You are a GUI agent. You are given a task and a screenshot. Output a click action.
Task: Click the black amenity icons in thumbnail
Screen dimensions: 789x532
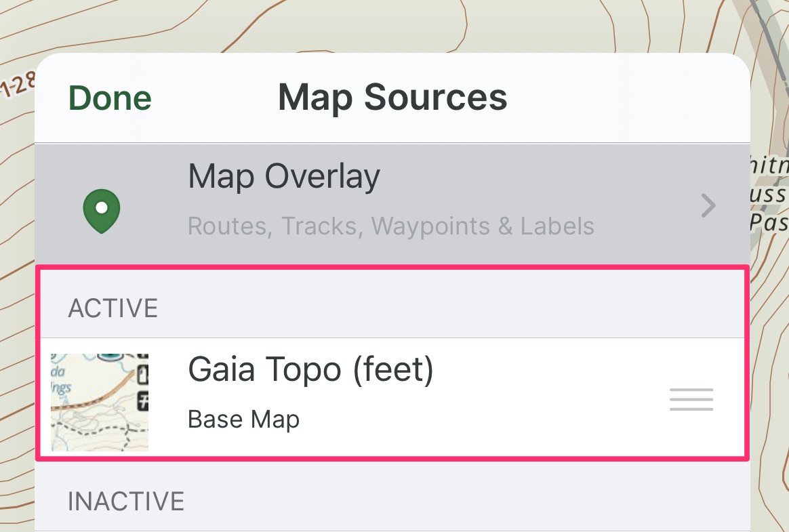(x=142, y=382)
